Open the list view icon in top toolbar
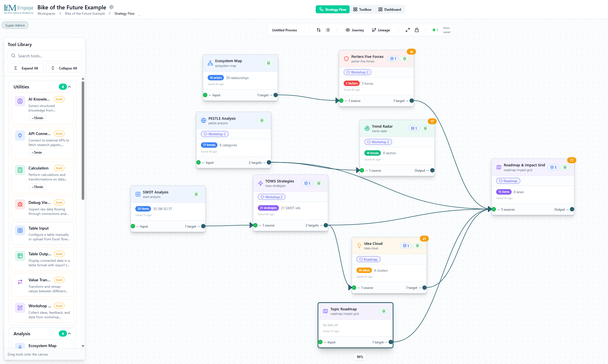Image resolution: width=608 pixels, height=364 pixels. point(328,30)
